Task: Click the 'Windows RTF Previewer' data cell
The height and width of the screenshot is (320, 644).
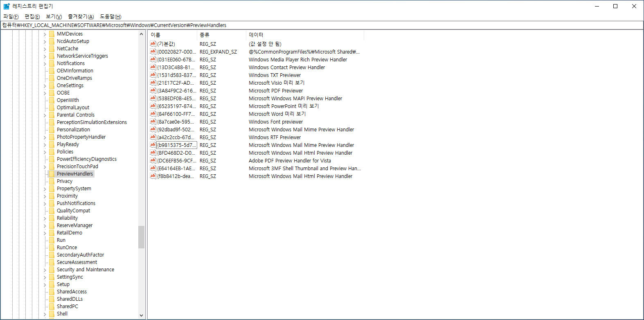Action: point(275,137)
